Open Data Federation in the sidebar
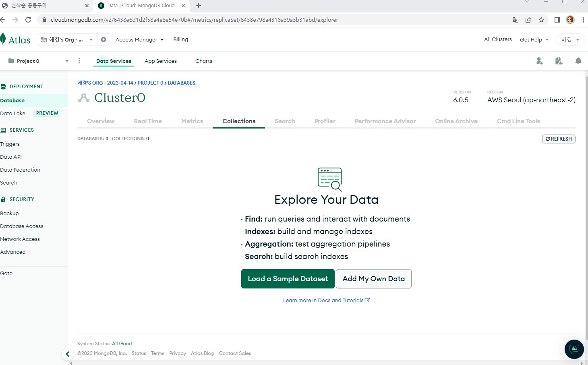This screenshot has width=588, height=365. click(x=20, y=170)
